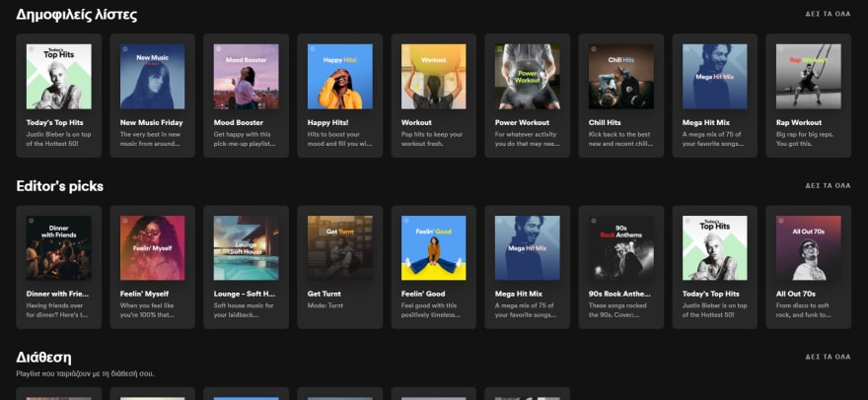Open the 90s Rock Anthems cover art
Screen dimensions: 868x400
click(621, 248)
